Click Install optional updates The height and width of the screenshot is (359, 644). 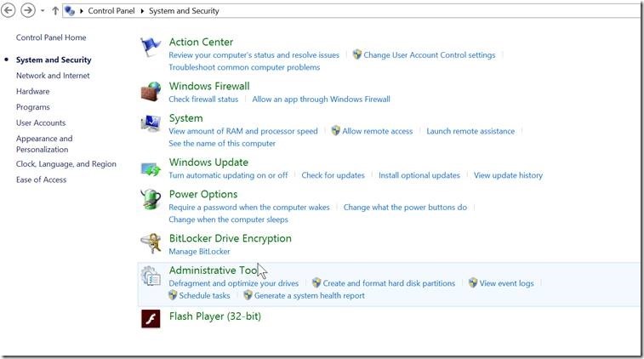coord(419,175)
